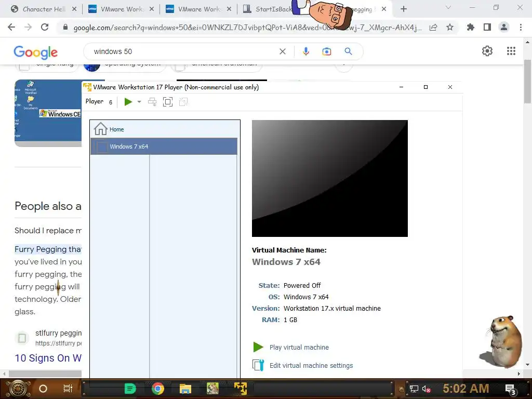Click the muted volume tray icon

[x=426, y=389]
